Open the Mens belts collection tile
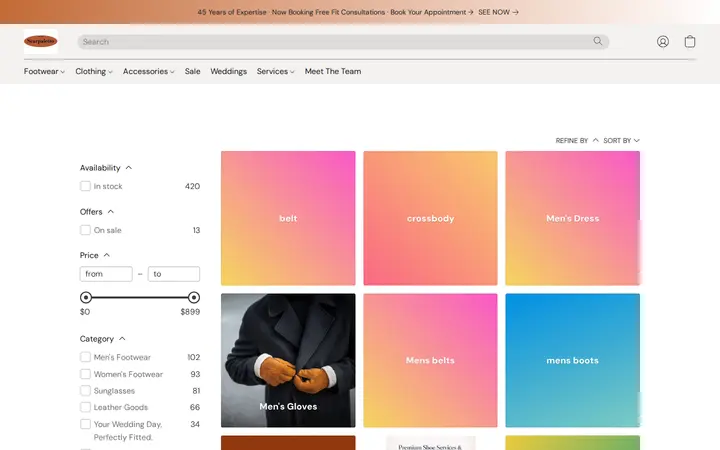This screenshot has height=450, width=720. point(430,360)
